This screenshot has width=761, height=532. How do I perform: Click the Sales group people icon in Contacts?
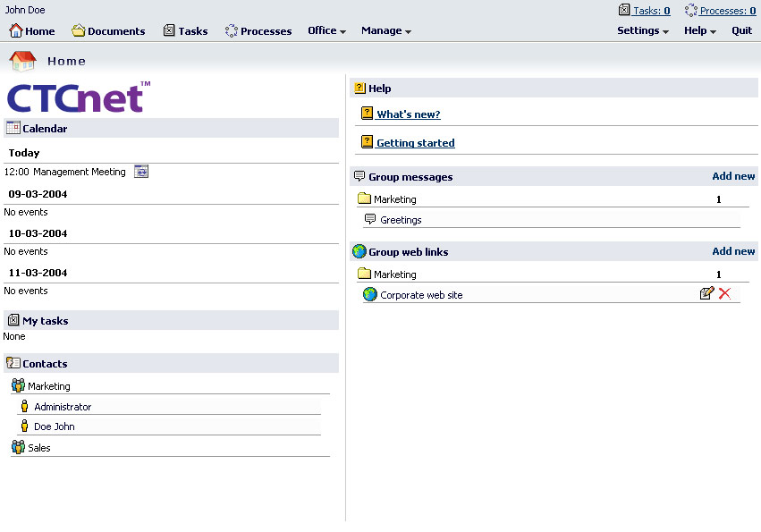tap(18, 447)
